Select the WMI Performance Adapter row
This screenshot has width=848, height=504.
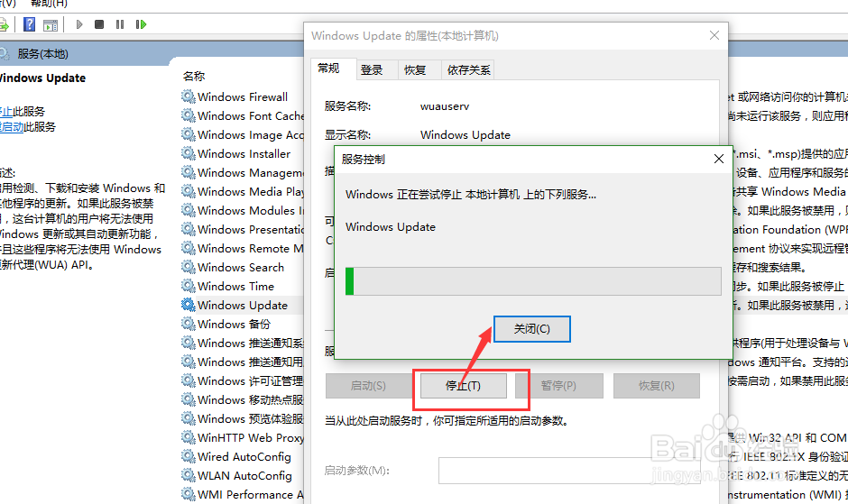pyautogui.click(x=243, y=494)
